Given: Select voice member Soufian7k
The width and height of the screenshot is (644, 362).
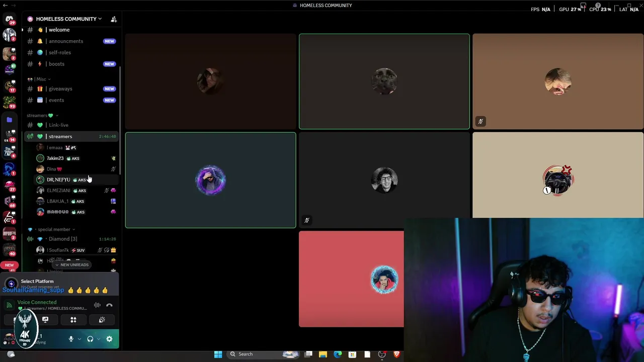Looking at the screenshot, I should point(76,250).
